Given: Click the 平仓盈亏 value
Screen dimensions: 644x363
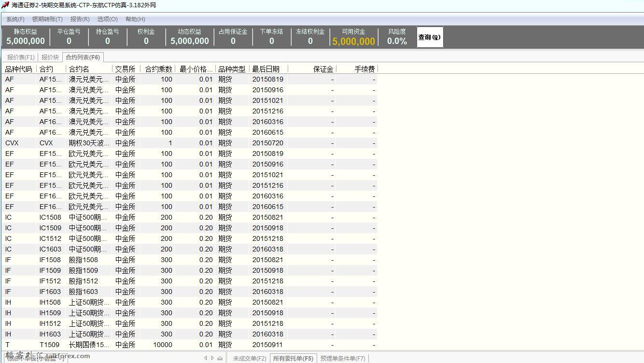Looking at the screenshot, I should click(x=69, y=42).
